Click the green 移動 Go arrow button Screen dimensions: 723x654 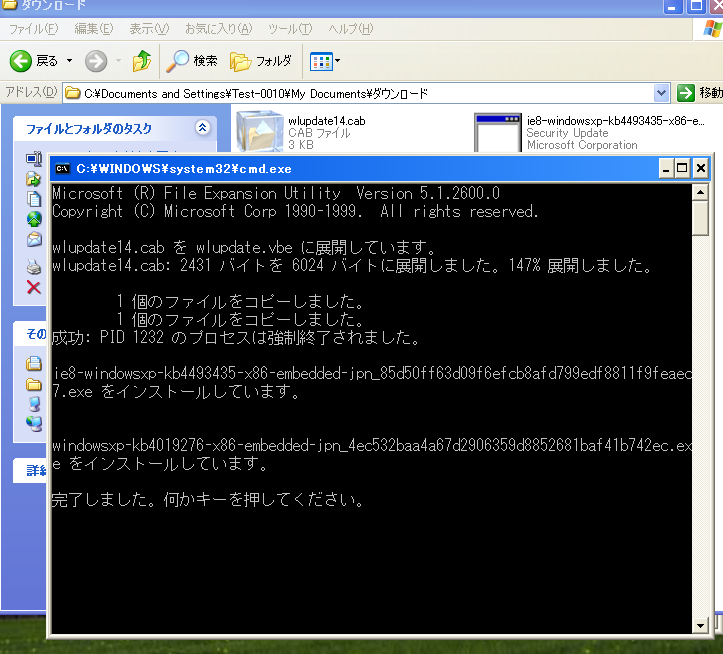coord(686,93)
